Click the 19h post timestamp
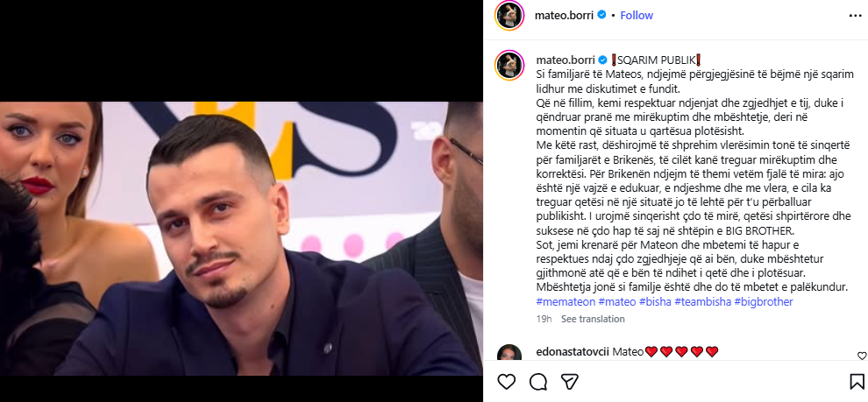This screenshot has height=402, width=868. click(x=544, y=319)
